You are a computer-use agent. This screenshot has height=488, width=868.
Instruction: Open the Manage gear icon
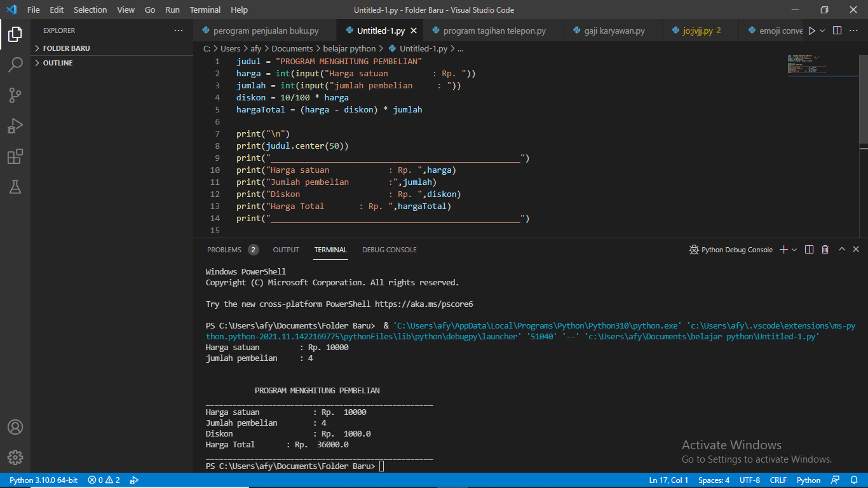tap(15, 457)
